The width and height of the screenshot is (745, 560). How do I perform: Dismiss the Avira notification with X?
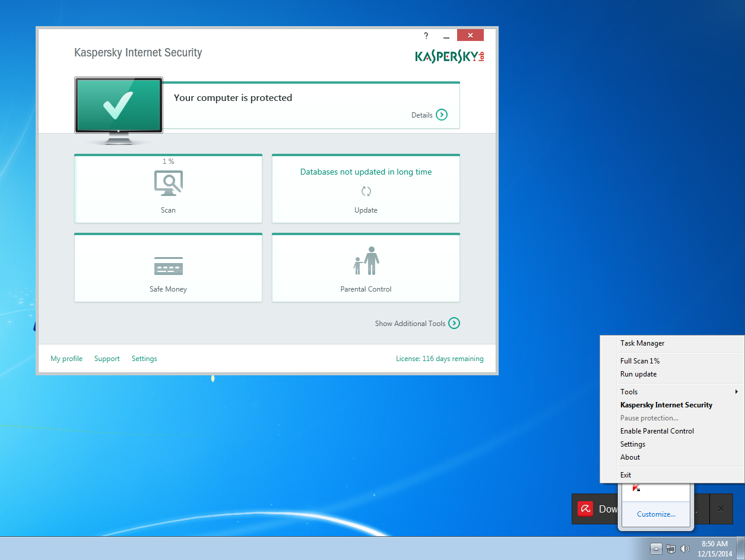pos(721,509)
